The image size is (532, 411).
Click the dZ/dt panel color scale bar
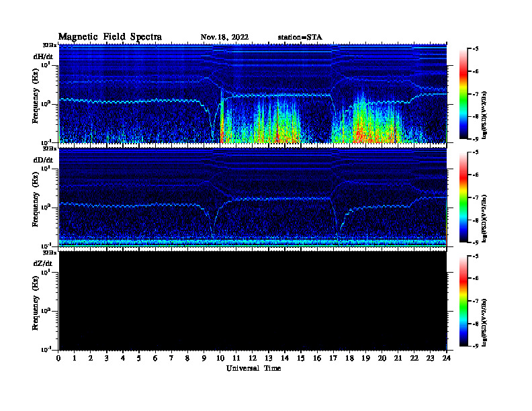[463, 301]
